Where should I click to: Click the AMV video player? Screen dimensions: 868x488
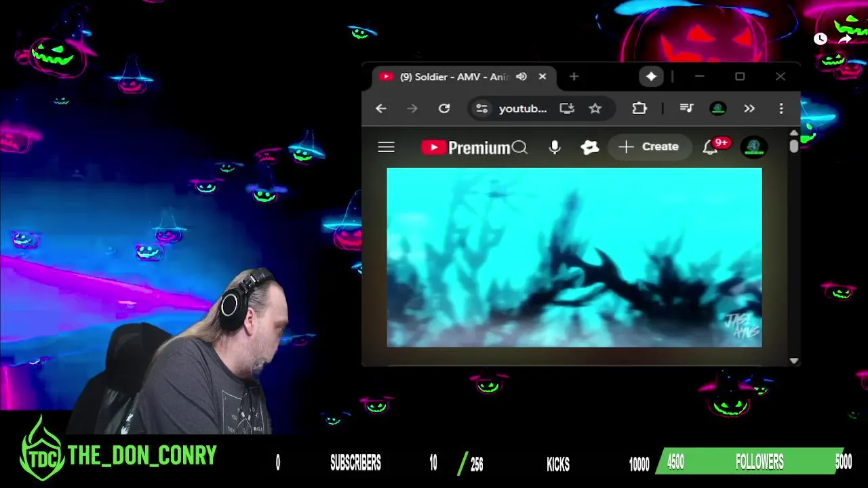574,258
